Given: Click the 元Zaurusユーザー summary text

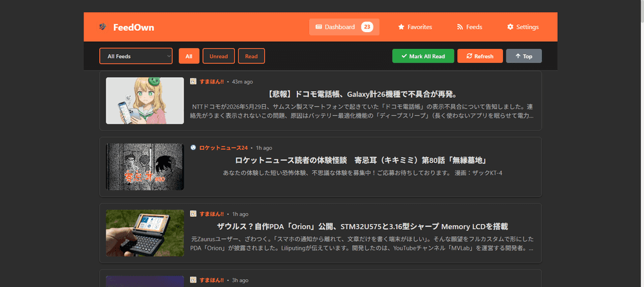Looking at the screenshot, I should click(x=362, y=243).
